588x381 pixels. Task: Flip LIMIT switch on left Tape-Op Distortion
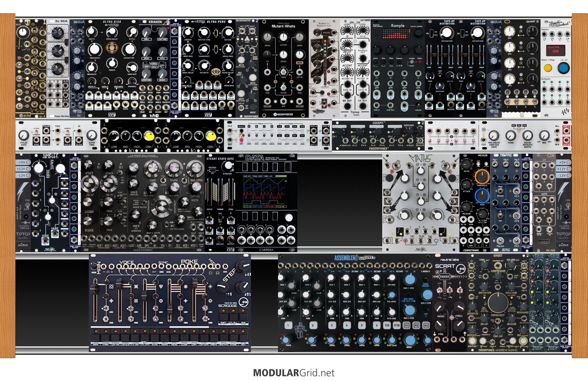(x=440, y=74)
